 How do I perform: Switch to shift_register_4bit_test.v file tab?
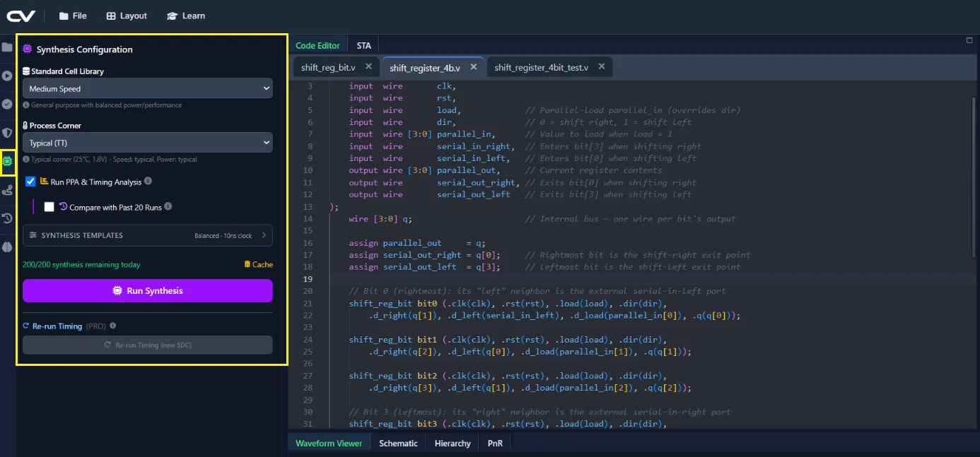tap(541, 67)
